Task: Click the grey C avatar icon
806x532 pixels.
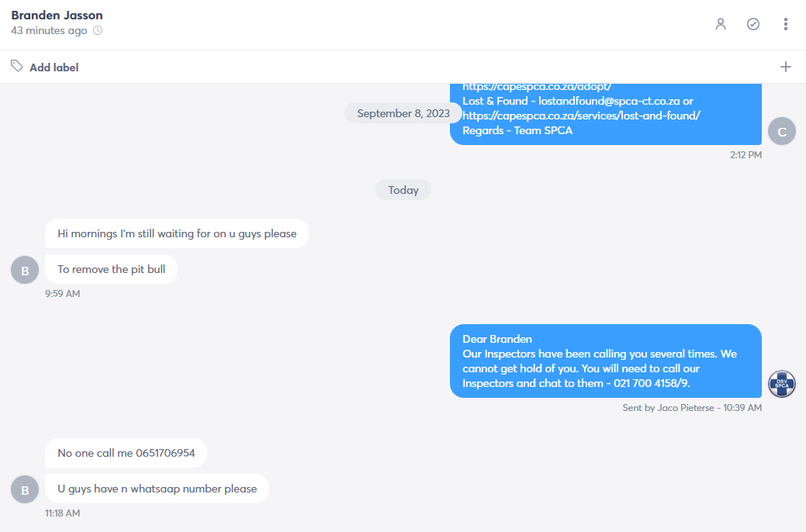Action: point(782,131)
